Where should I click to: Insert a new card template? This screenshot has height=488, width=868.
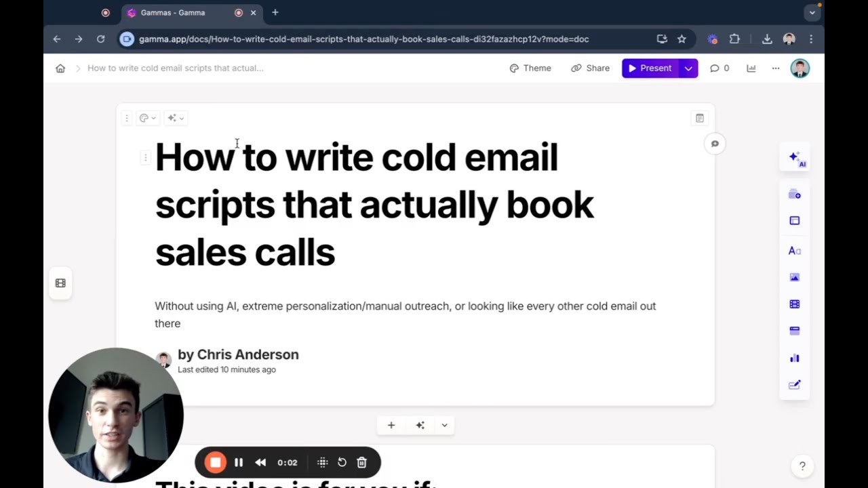coord(794,194)
